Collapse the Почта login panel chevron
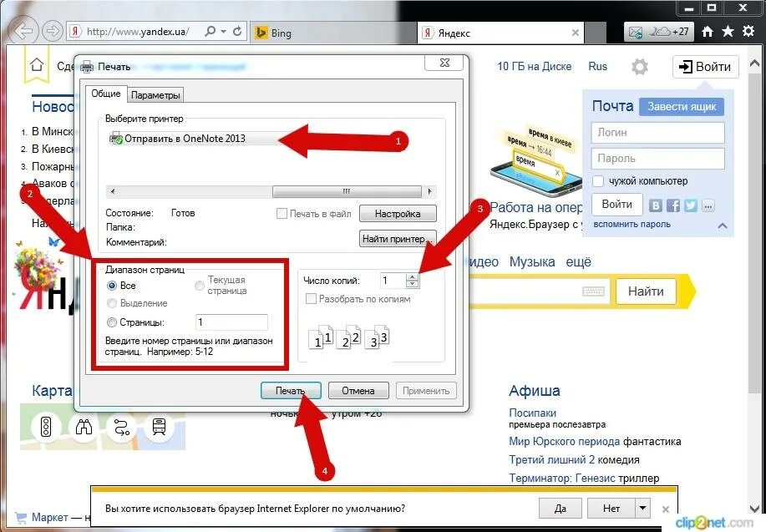The width and height of the screenshot is (766, 532). (x=723, y=225)
